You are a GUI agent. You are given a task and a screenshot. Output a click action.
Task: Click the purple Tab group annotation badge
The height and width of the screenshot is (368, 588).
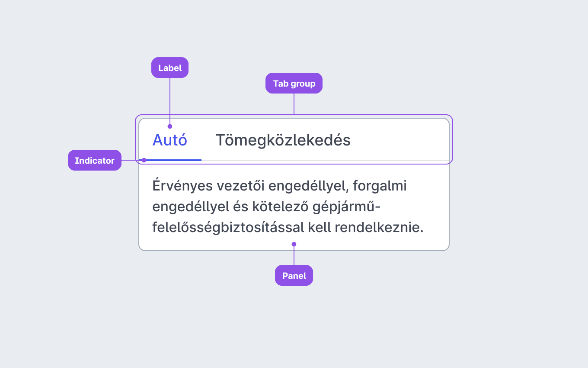click(x=294, y=83)
